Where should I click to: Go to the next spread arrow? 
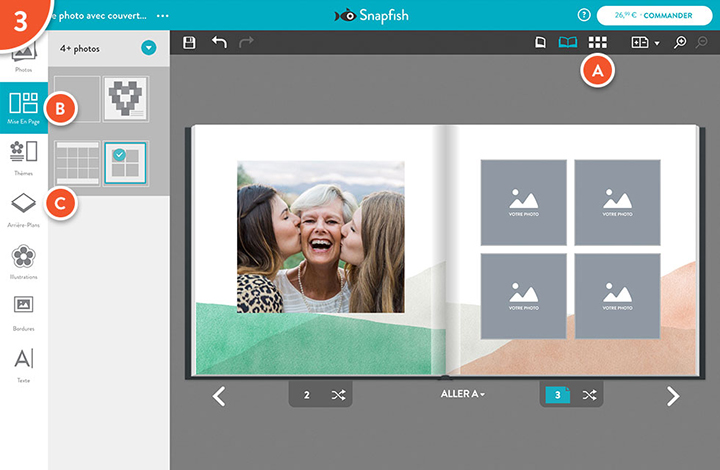point(673,396)
